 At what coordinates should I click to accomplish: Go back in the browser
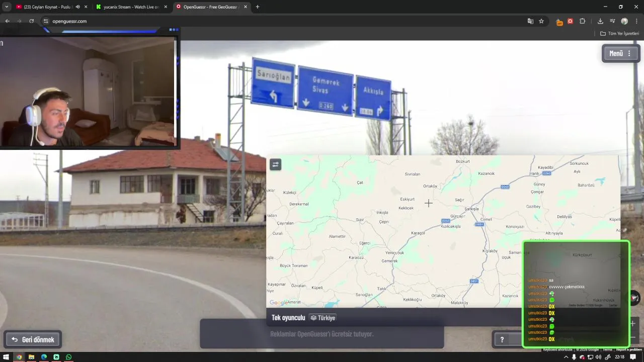(x=7, y=21)
